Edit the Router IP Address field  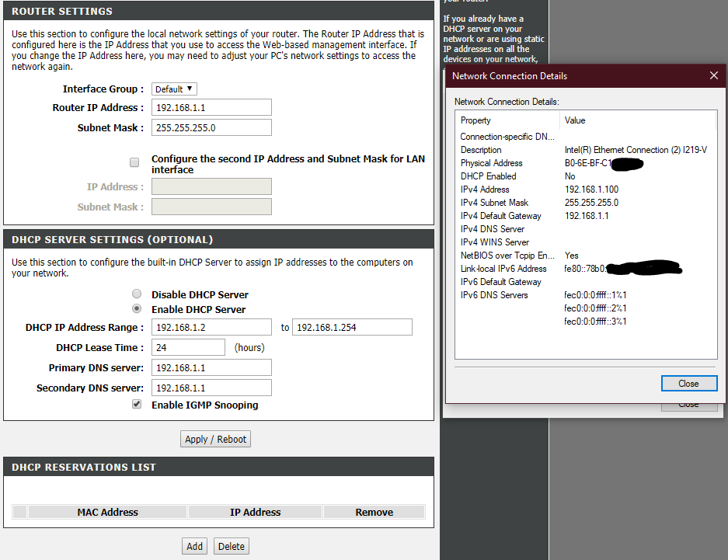pos(211,107)
